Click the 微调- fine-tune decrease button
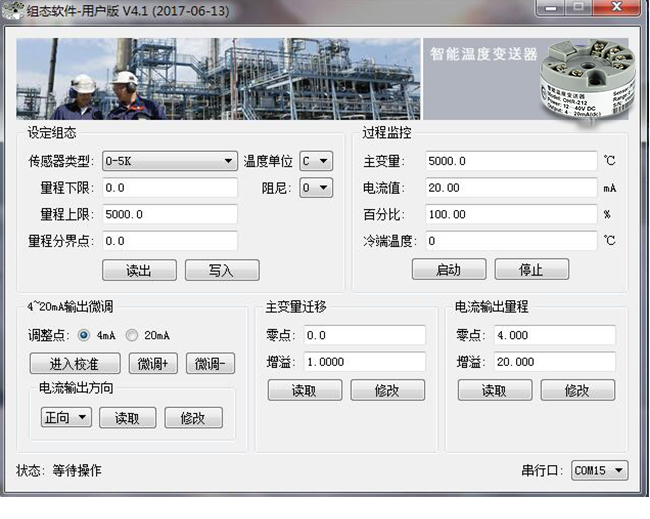 point(210,364)
